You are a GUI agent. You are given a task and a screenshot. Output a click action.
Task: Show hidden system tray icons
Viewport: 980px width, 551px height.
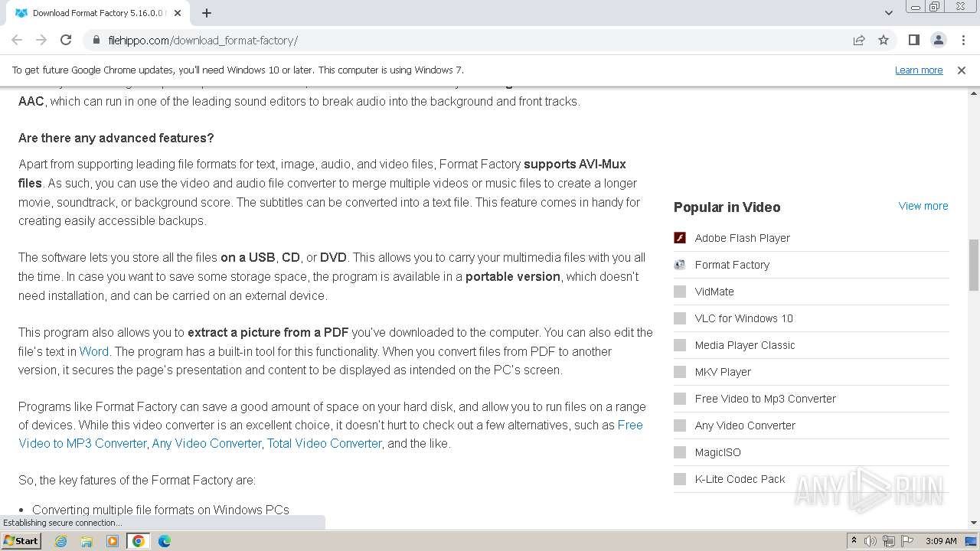tap(854, 541)
